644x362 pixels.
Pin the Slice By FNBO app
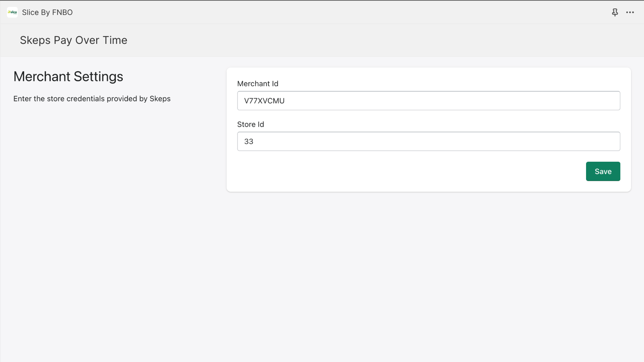click(615, 12)
